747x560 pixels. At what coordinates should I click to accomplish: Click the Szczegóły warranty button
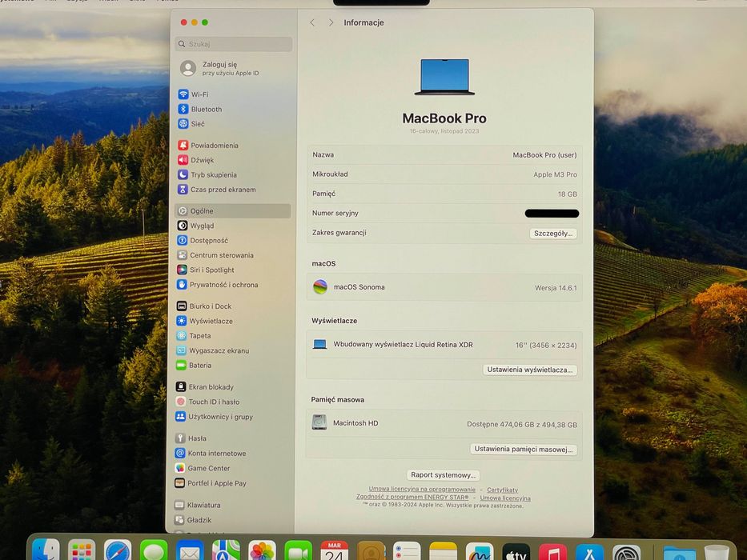[553, 234]
